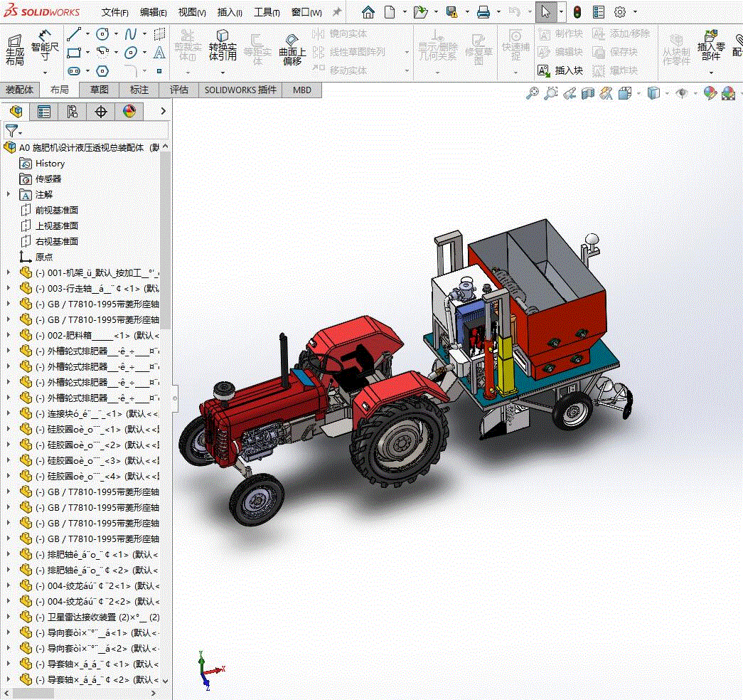Select the Circle sketch tool
The image size is (743, 700).
(x=102, y=33)
